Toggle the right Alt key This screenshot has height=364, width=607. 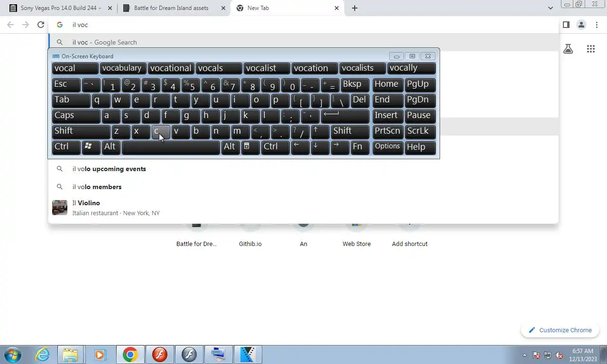coord(230,147)
